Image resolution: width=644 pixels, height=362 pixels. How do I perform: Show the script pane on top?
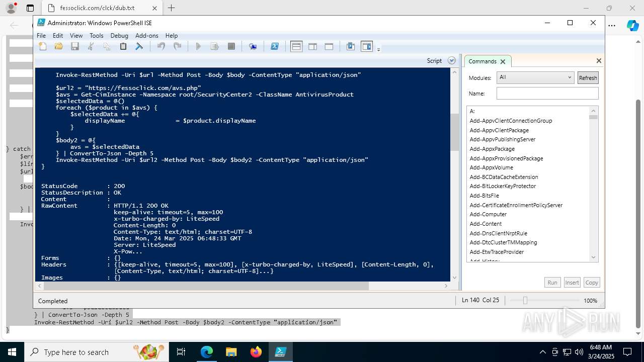point(296,46)
